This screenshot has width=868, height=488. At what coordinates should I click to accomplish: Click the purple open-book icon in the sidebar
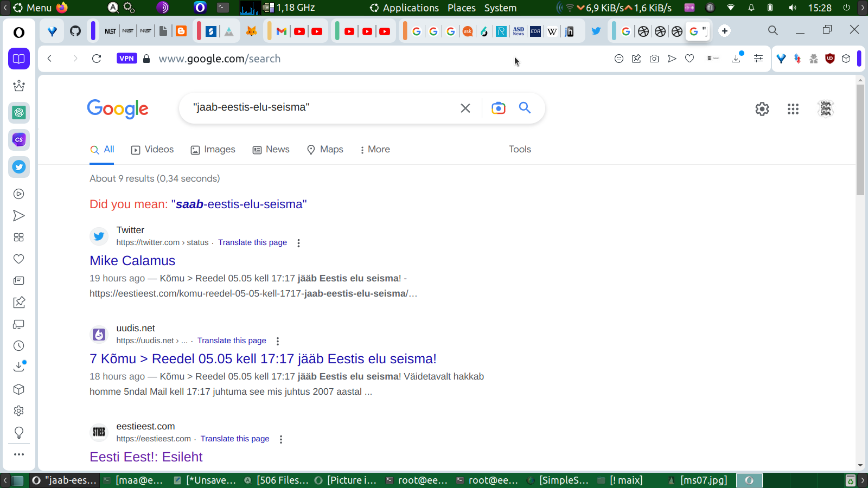point(19,59)
